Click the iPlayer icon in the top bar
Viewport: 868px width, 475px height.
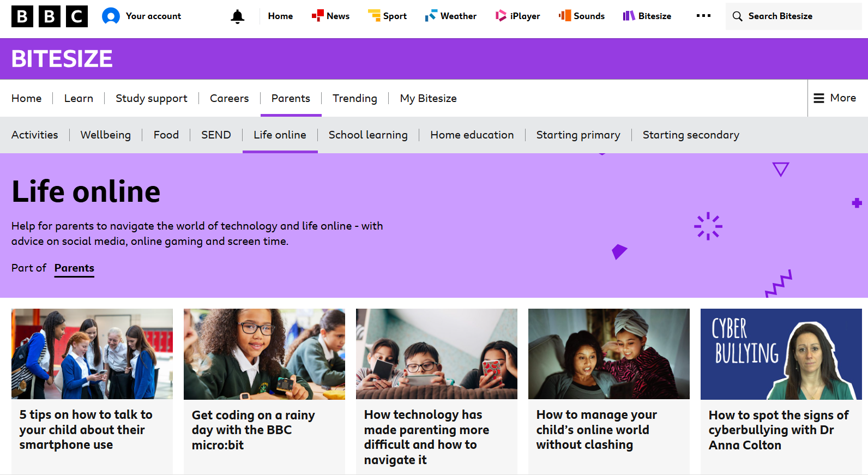point(501,16)
